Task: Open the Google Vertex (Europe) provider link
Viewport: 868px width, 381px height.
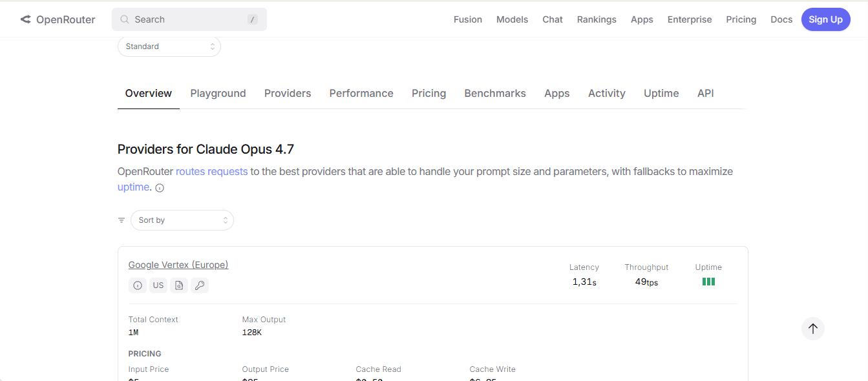Action: point(178,265)
